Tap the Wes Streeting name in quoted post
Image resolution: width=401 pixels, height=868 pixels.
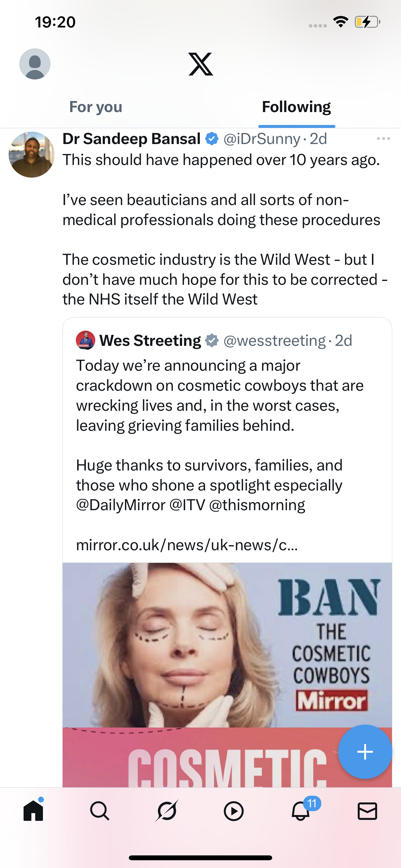(150, 340)
